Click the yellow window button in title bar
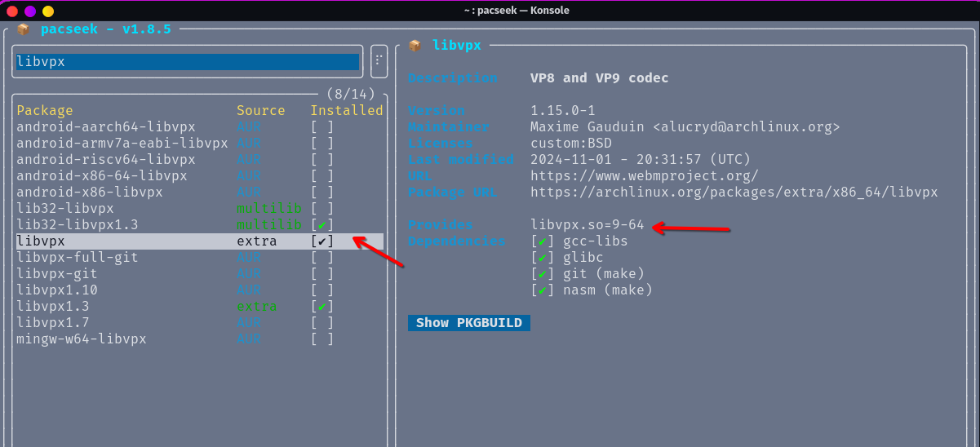This screenshot has height=447, width=980. point(48,11)
